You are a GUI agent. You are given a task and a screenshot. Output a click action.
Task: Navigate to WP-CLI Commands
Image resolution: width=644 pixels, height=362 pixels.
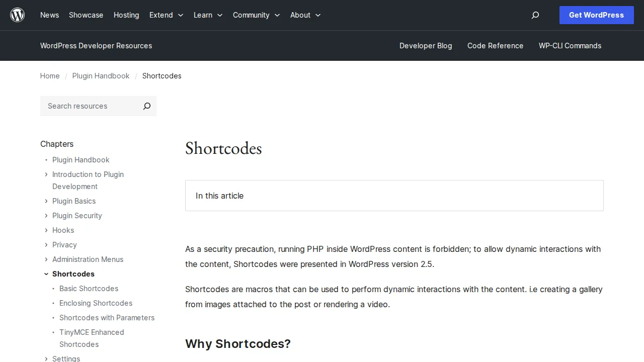coord(570,46)
